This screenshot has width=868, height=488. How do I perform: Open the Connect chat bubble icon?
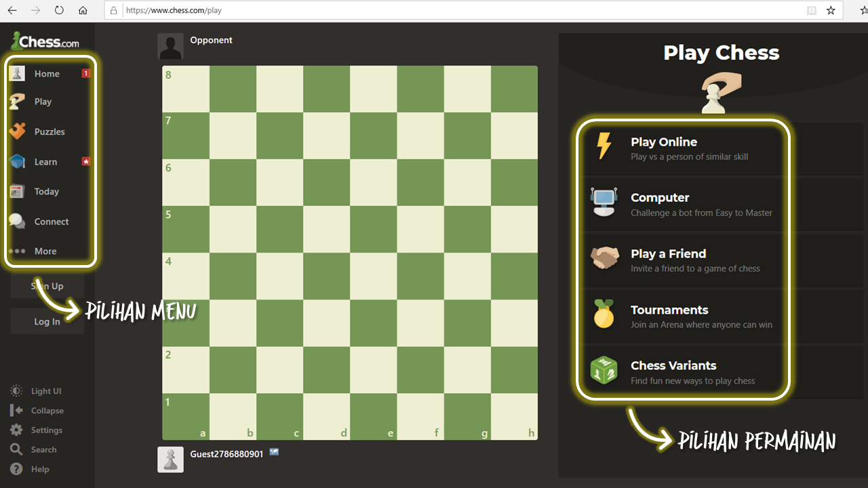(17, 221)
